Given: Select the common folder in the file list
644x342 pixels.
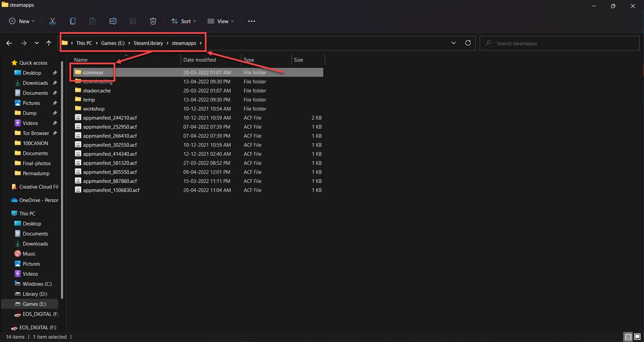Looking at the screenshot, I should [x=92, y=72].
